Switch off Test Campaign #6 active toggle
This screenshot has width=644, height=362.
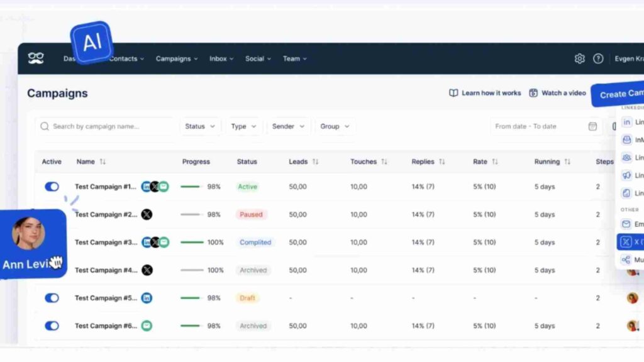[52, 326]
